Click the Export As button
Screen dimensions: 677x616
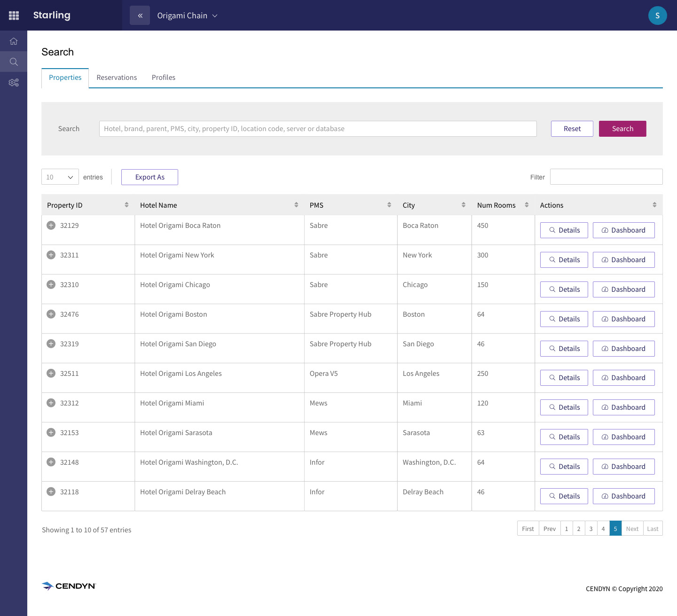[x=150, y=177]
